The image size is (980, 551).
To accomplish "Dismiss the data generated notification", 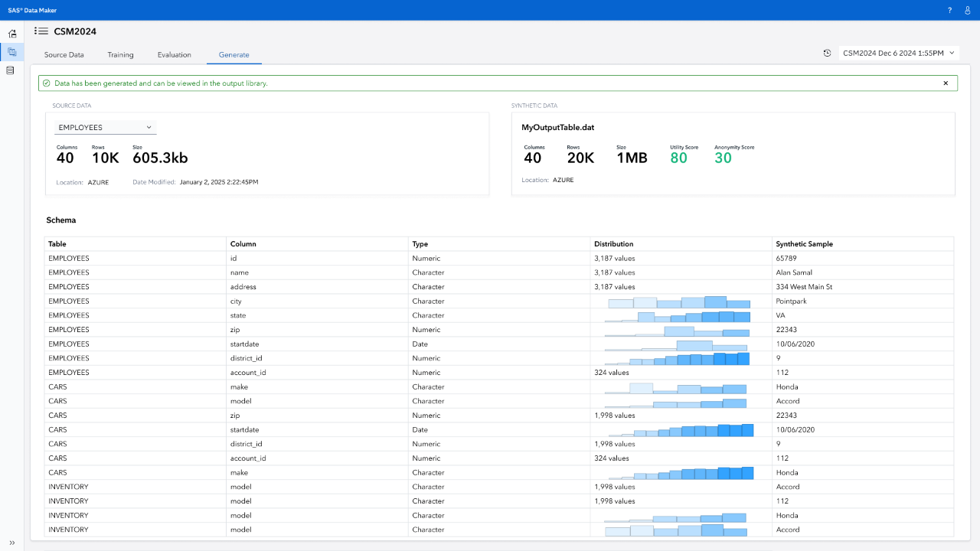I will [946, 83].
